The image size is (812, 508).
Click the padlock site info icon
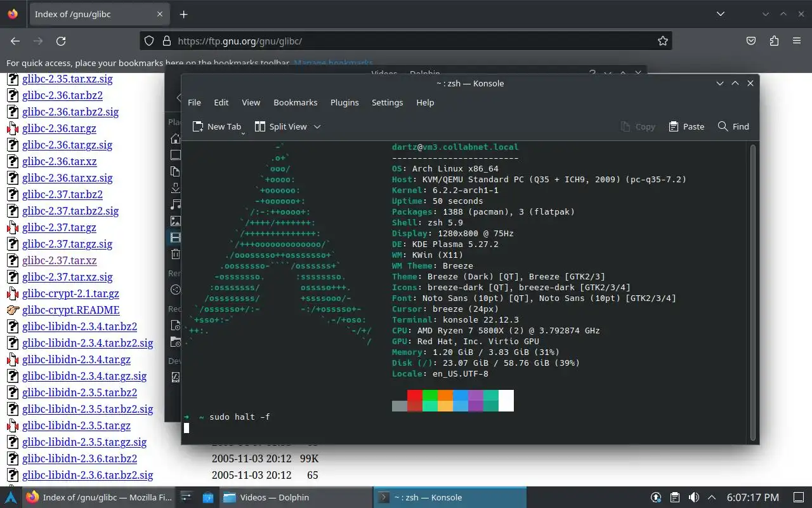166,41
